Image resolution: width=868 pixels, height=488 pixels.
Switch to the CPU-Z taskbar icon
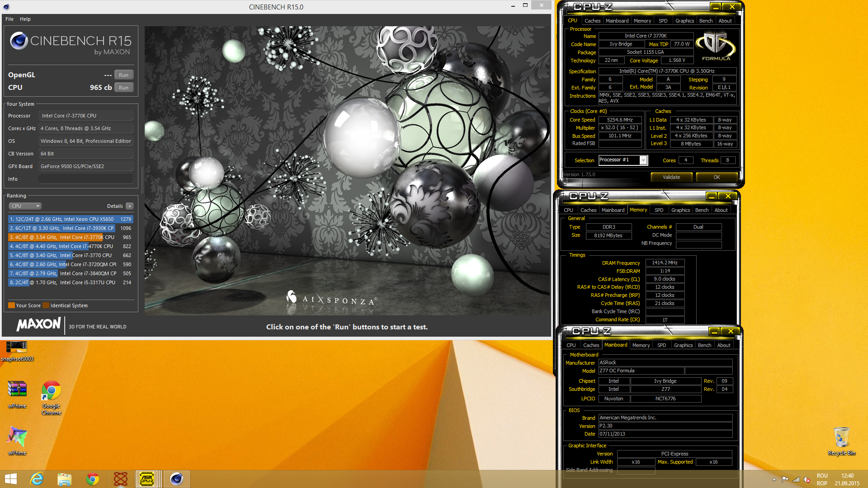pos(147,479)
